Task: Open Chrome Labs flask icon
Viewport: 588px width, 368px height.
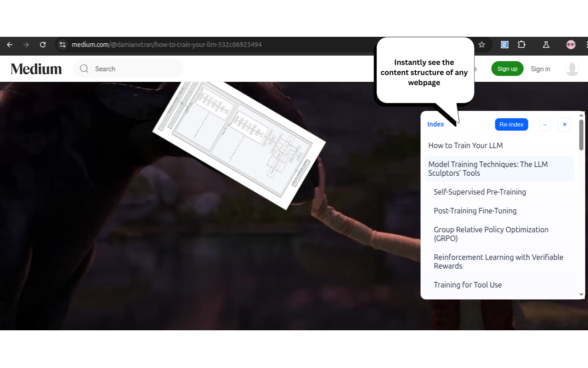Action: 546,45
